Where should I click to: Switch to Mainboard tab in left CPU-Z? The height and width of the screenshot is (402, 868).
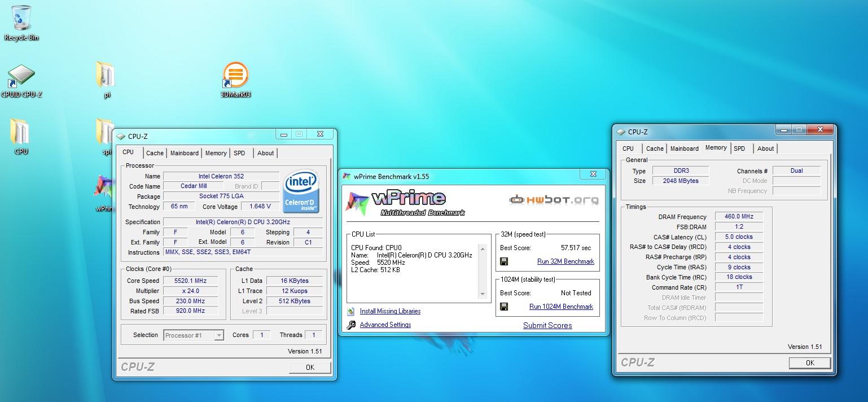pos(185,153)
